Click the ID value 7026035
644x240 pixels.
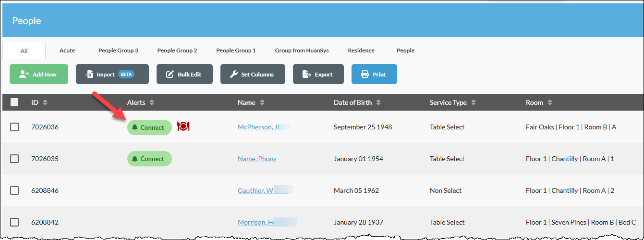(x=45, y=159)
